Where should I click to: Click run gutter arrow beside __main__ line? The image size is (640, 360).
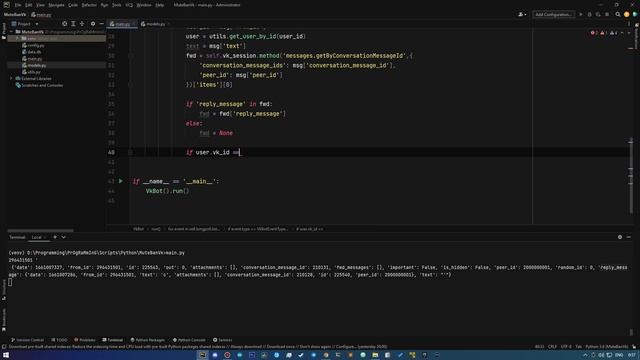click(x=121, y=181)
